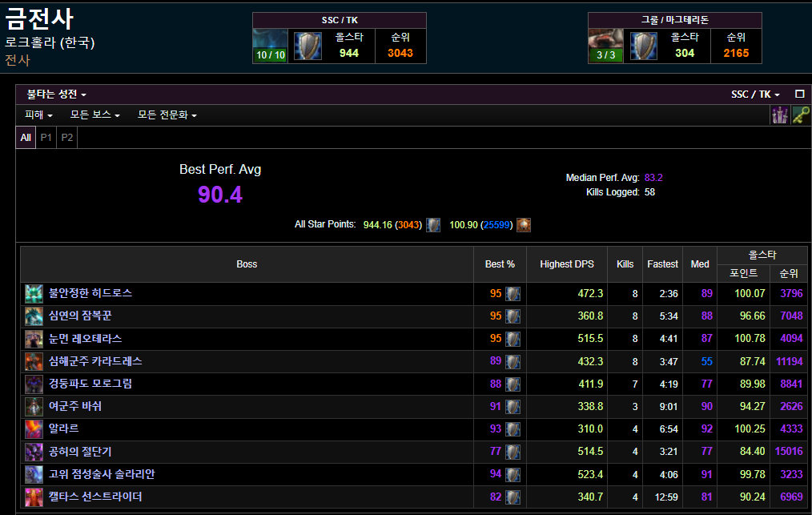This screenshot has height=515, width=812.
Task: Click spec shield icon in 심연의 잠복꾼 row
Action: tap(513, 316)
